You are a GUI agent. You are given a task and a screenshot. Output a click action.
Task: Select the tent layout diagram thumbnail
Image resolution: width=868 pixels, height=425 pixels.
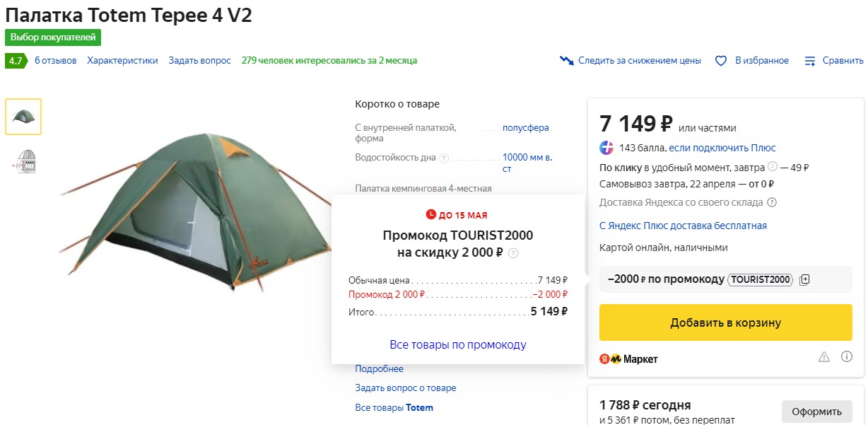tap(23, 161)
